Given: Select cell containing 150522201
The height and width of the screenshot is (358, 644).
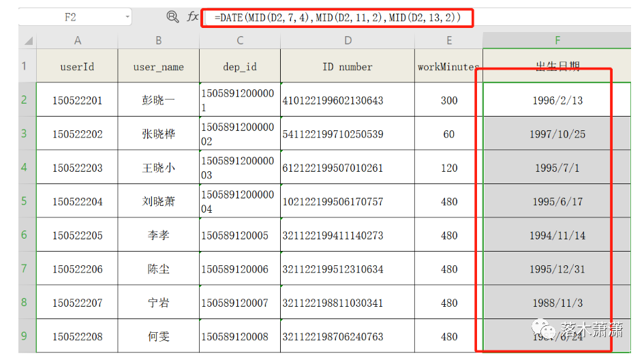Looking at the screenshot, I should pyautogui.click(x=77, y=100).
